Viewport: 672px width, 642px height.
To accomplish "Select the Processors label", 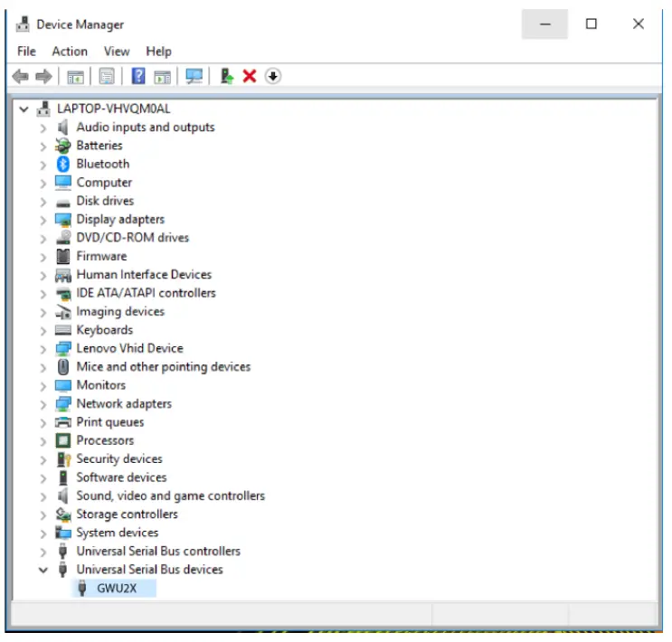I will pyautogui.click(x=105, y=440).
